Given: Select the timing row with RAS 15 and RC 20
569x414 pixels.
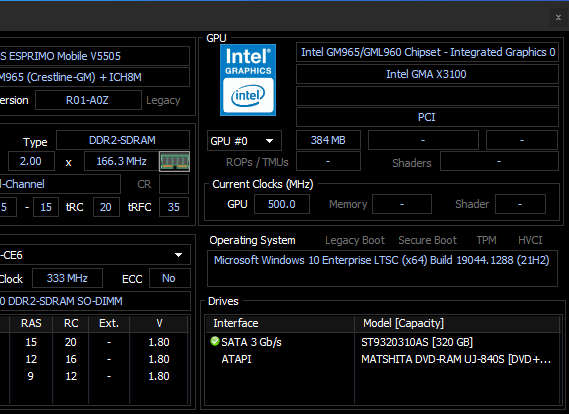Looking at the screenshot, I should tap(94, 342).
